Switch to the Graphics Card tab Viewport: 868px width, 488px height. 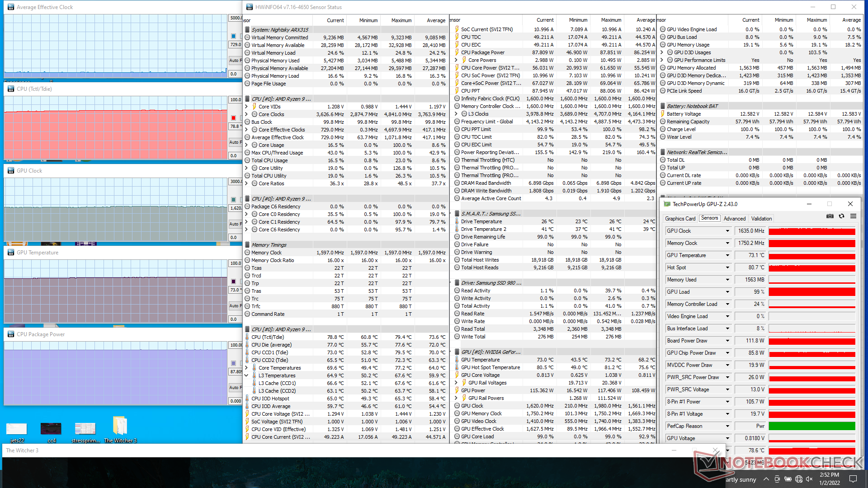click(x=680, y=219)
